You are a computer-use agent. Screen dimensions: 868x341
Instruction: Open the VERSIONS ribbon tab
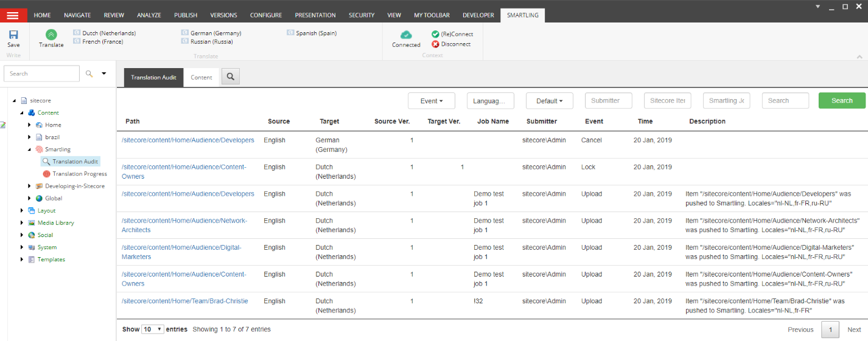[x=223, y=15]
